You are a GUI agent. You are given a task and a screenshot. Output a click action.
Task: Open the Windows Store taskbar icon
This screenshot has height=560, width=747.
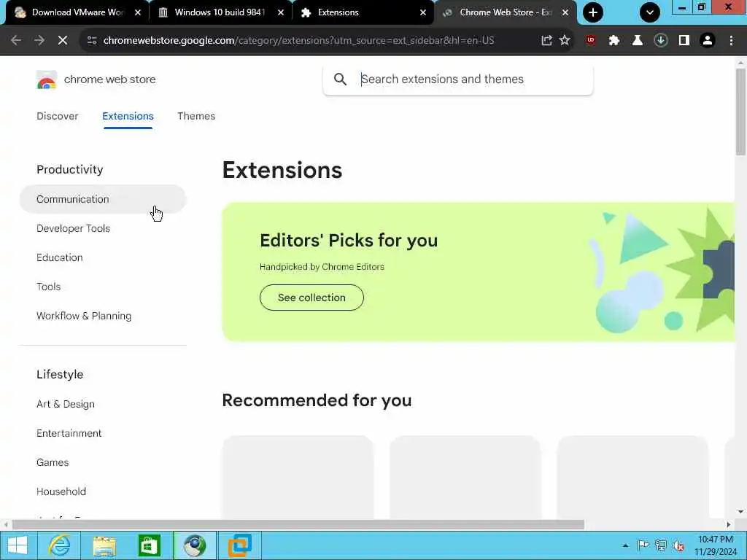pyautogui.click(x=149, y=545)
